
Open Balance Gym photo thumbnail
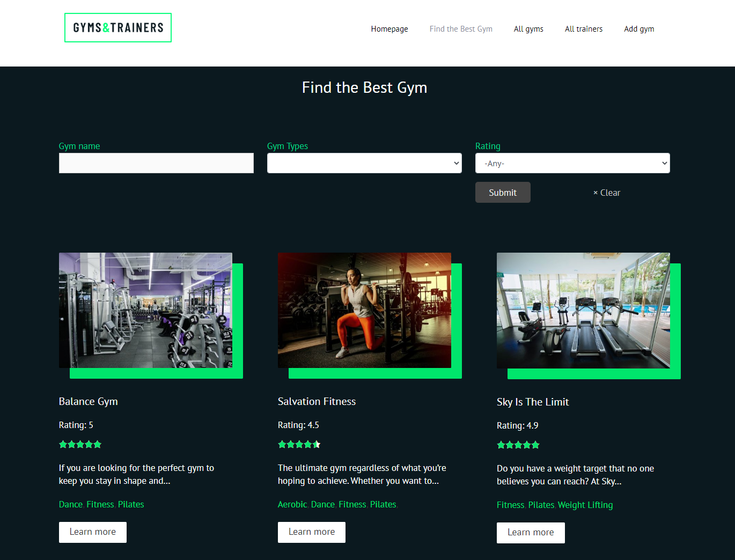pos(145,310)
